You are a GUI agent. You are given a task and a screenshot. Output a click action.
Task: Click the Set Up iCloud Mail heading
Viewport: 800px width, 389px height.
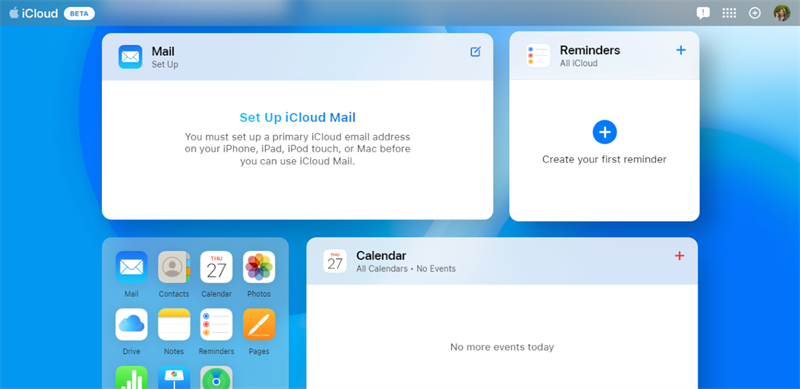click(x=297, y=117)
